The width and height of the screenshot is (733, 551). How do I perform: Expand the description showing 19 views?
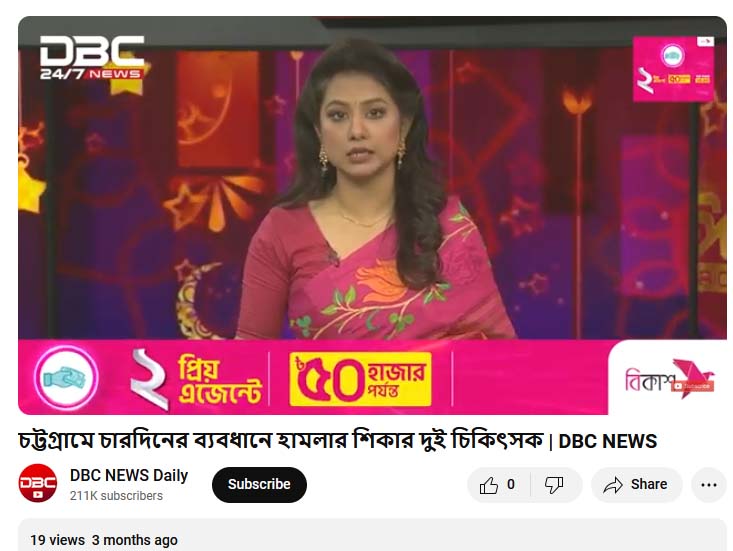click(372, 535)
